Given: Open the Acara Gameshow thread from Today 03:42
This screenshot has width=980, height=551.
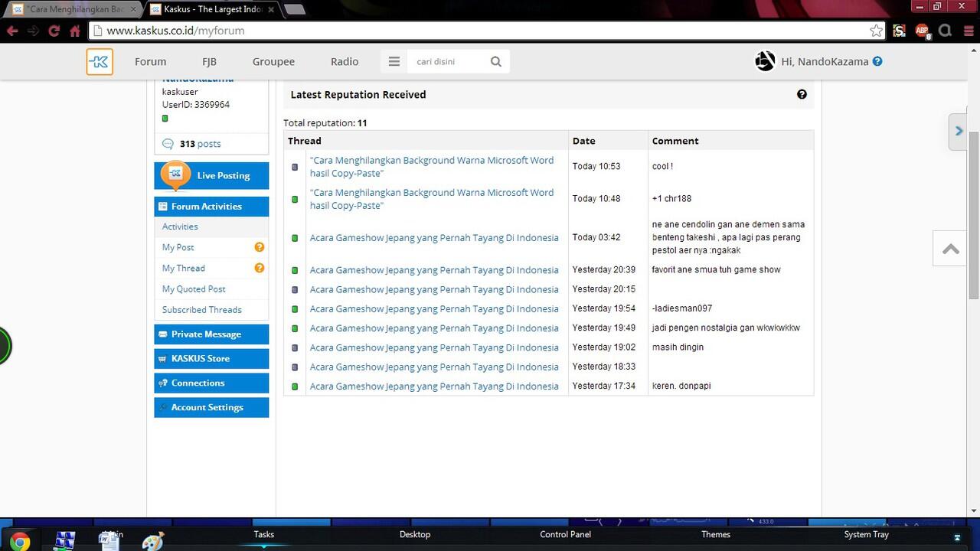Looking at the screenshot, I should tap(434, 237).
